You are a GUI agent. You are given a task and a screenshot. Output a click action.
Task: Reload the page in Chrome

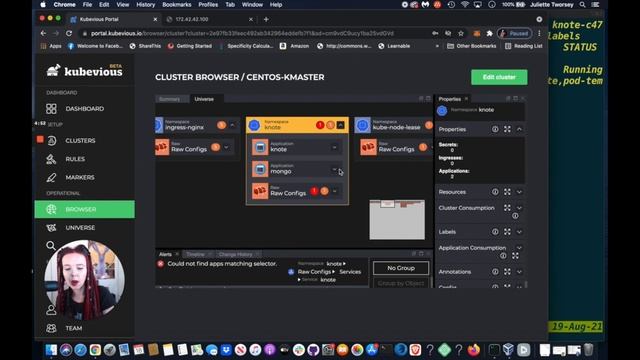tap(69, 33)
